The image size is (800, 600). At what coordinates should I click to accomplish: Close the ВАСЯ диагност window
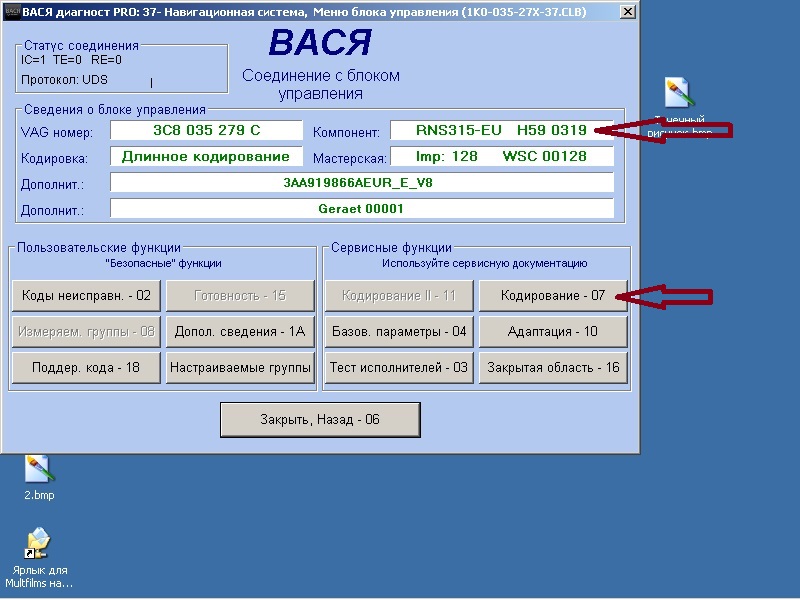(x=626, y=12)
